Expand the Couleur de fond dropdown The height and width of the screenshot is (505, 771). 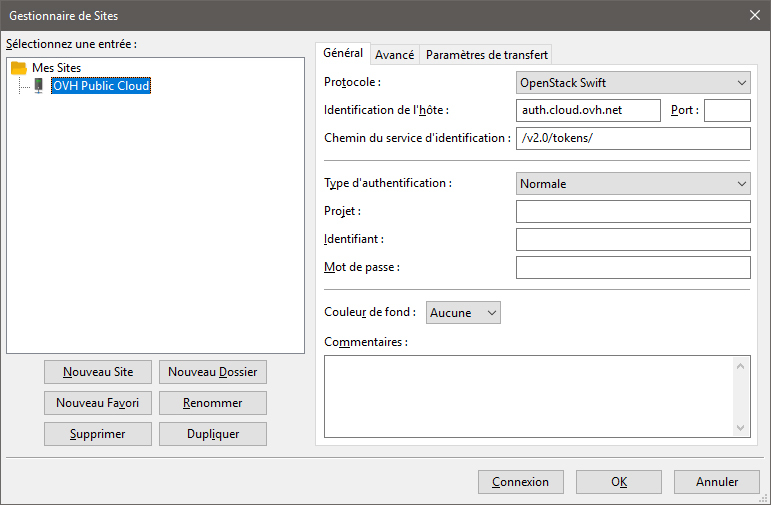coord(463,313)
